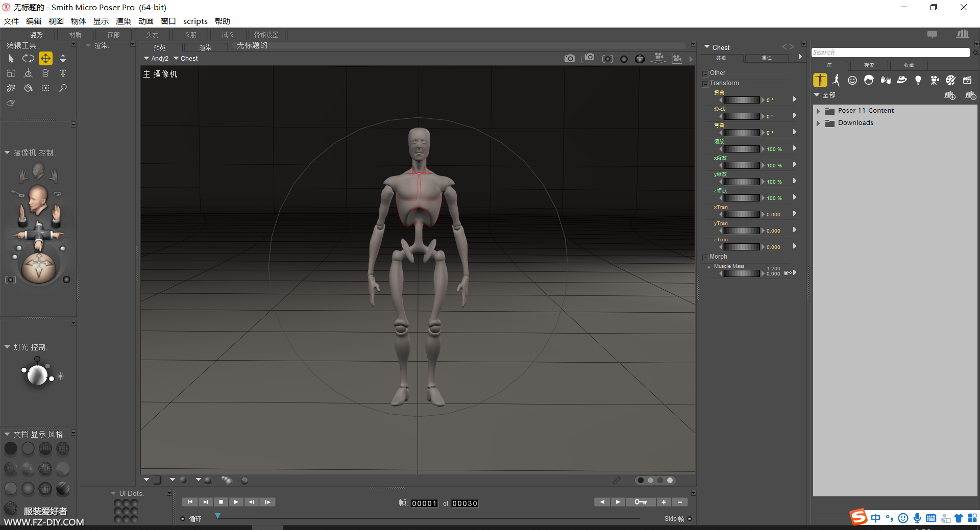This screenshot has width=980, height=530.
Task: Click the key icon in the timeline controls
Action: [641, 502]
